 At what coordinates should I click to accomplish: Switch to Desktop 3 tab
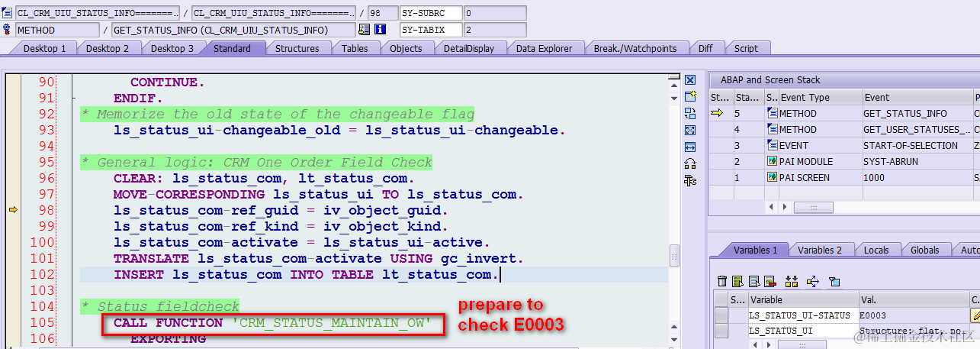pos(172,48)
